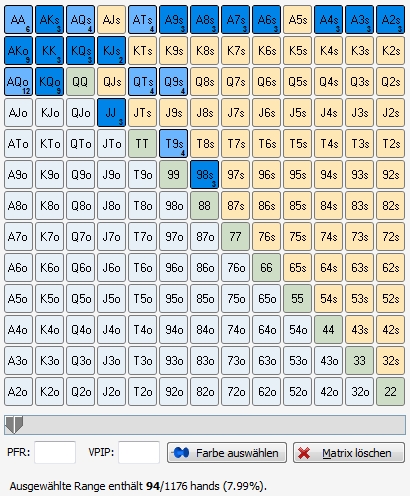Toggle the 98s hand cell

(x=204, y=175)
